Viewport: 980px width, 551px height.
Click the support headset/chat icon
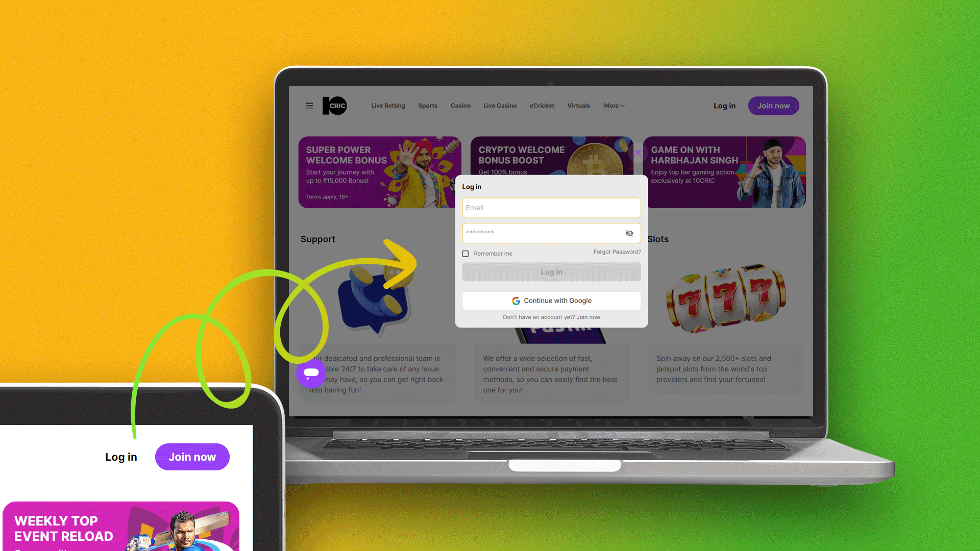(x=310, y=374)
